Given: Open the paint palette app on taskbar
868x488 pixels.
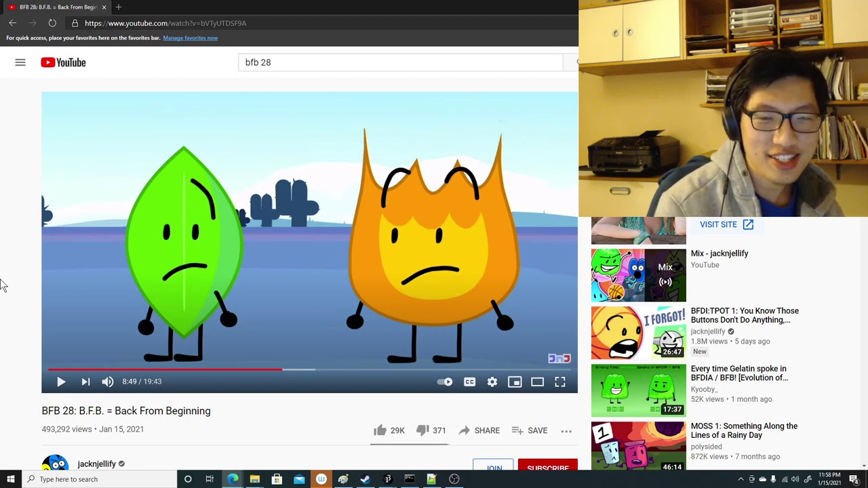Looking at the screenshot, I should [343, 479].
